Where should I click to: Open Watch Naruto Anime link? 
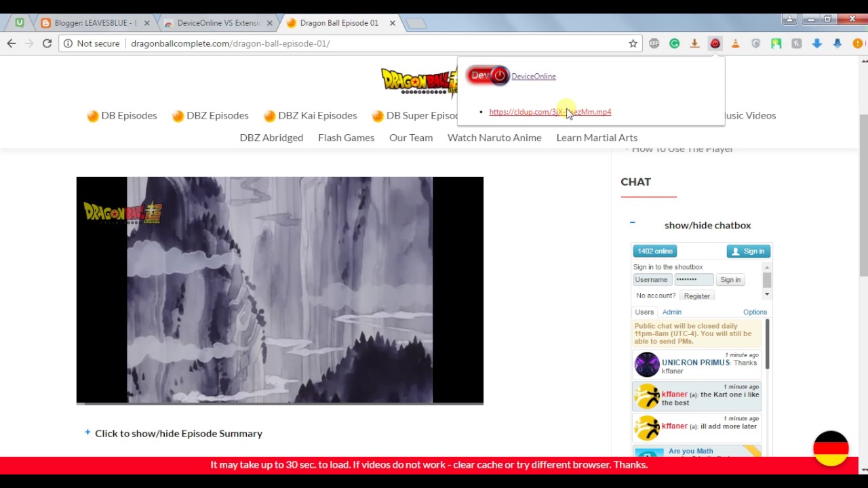(494, 138)
